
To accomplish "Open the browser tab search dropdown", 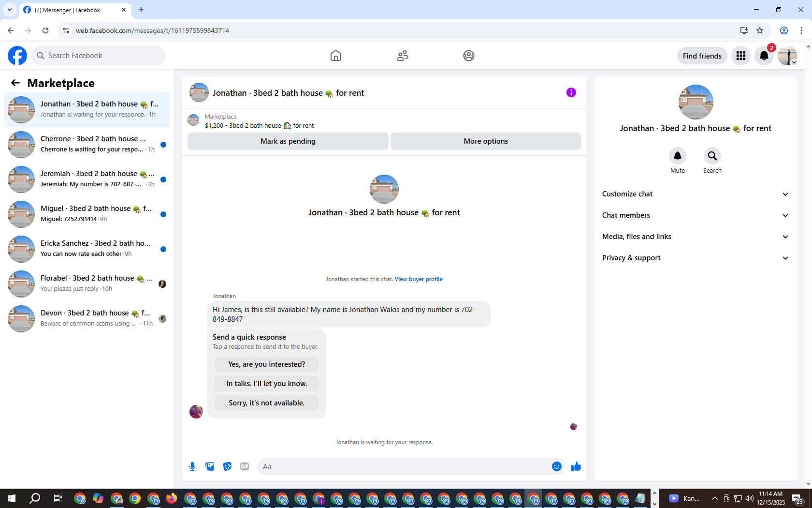I will click(10, 10).
